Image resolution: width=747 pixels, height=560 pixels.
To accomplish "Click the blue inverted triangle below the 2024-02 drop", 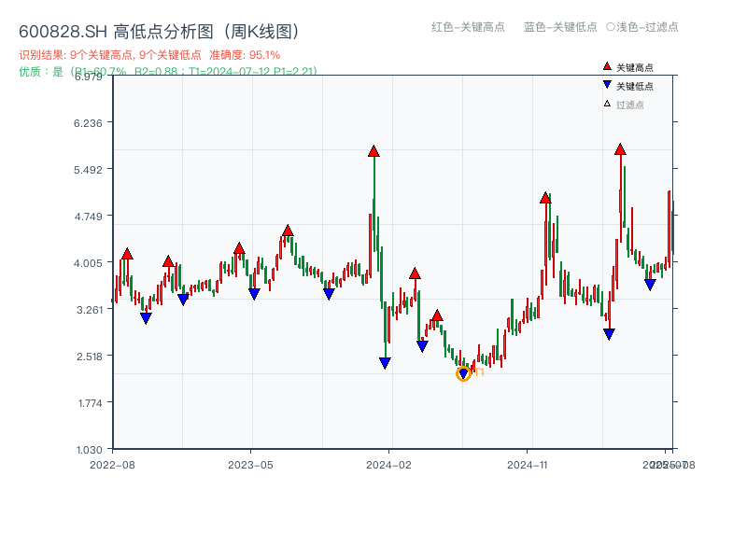I will (x=385, y=362).
